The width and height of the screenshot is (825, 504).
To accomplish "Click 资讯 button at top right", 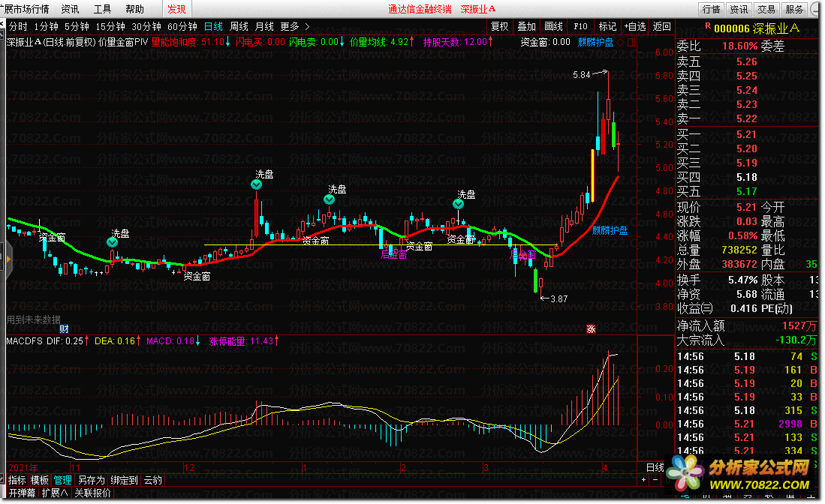I will click(x=739, y=9).
